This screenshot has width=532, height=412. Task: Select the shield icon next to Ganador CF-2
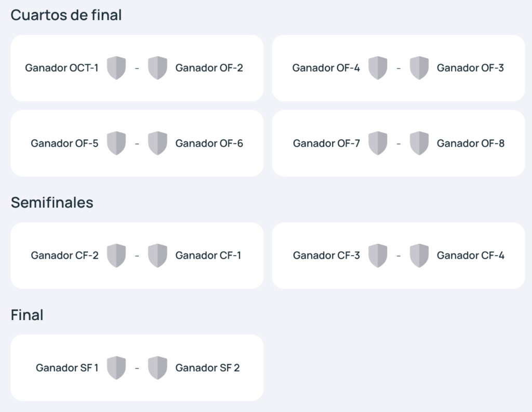(116, 256)
